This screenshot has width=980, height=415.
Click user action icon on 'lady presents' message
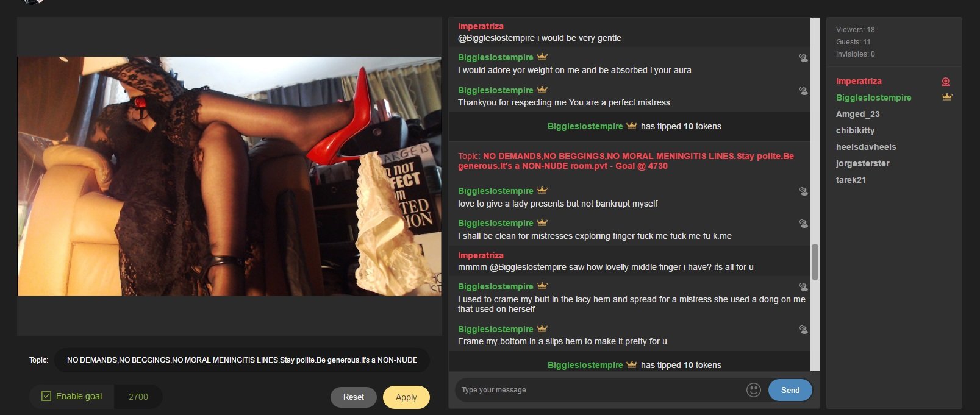pyautogui.click(x=804, y=191)
